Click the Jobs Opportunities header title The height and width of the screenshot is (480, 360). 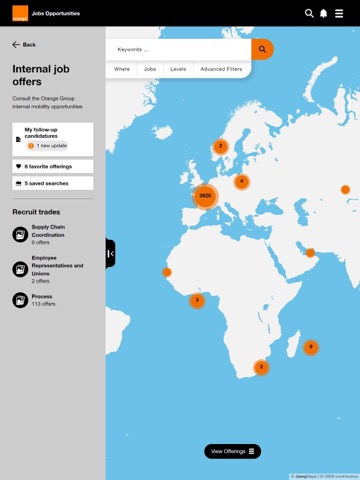(x=56, y=14)
